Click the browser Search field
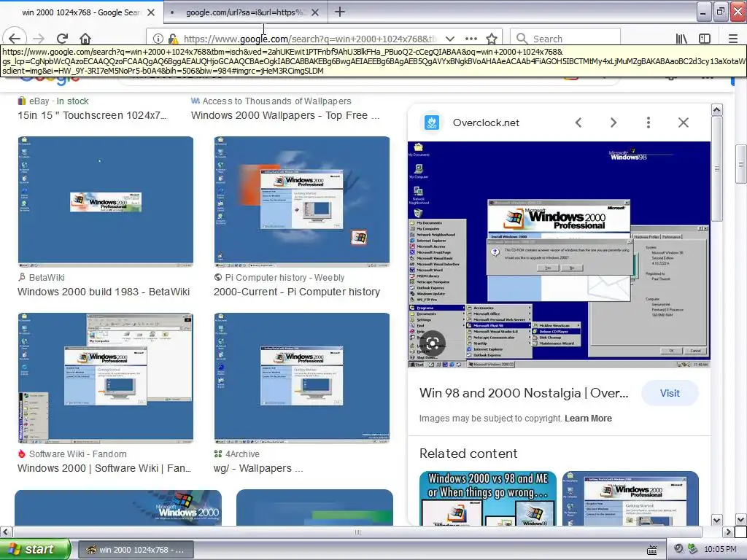Viewport: 747px width, 560px height. point(565,39)
